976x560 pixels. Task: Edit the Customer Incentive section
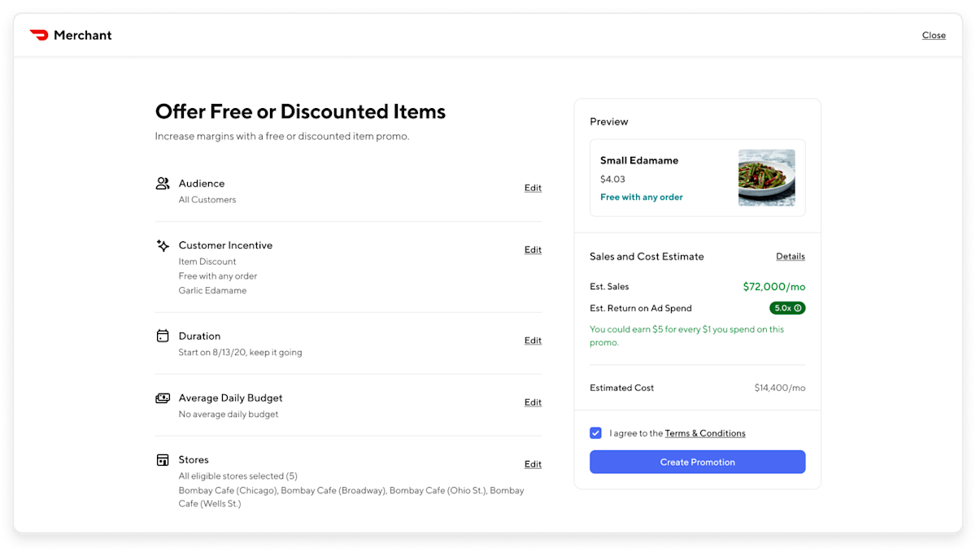click(533, 250)
